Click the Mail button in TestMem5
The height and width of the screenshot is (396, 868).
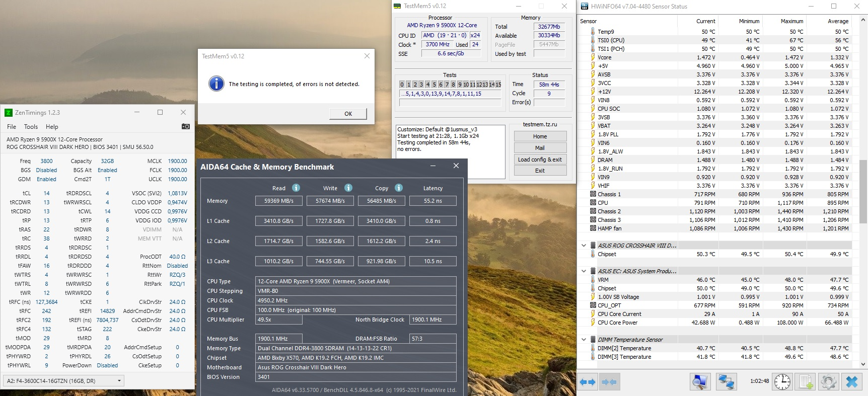pos(540,148)
